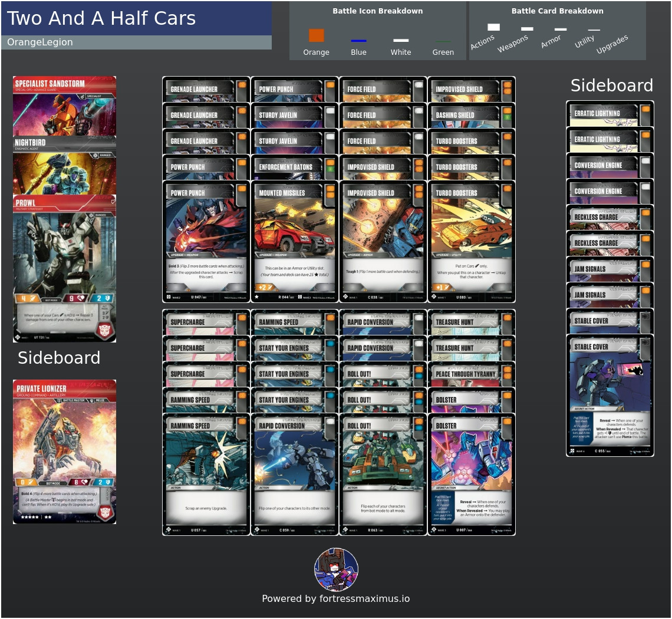This screenshot has height=619, width=672.
Task: Click Prowl's red health stat showing 9
Action: [x=75, y=298]
